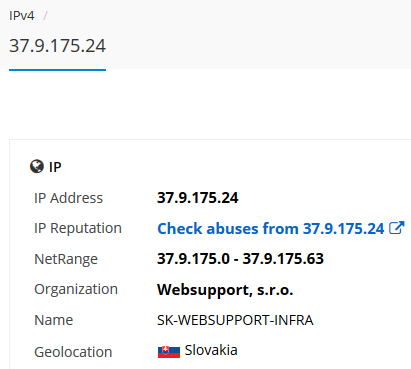The image size is (411, 369).
Task: Click the Websupport, s.r.o. organization value
Action: [x=225, y=290]
